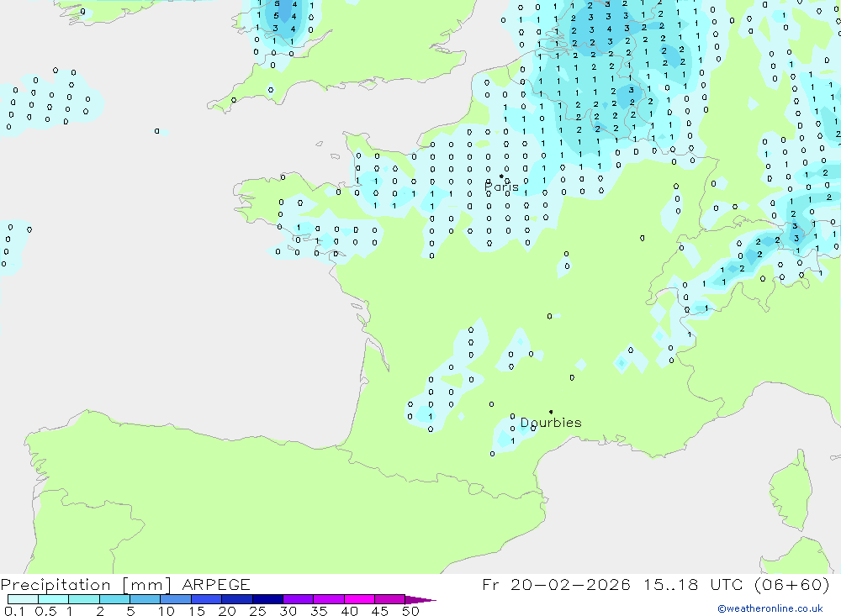Pick the legend swatch between 1 and 2
This screenshot has height=616, width=841.
84,599
